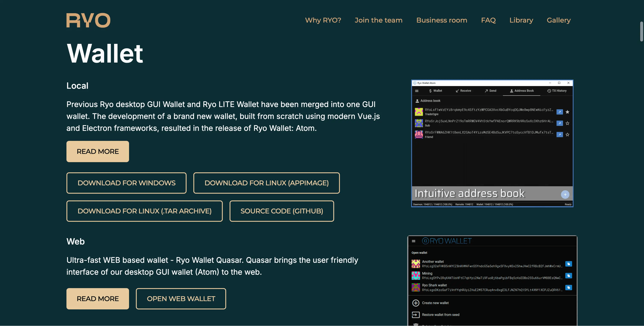Go to Join the team
This screenshot has width=644, height=326.
[x=378, y=20]
